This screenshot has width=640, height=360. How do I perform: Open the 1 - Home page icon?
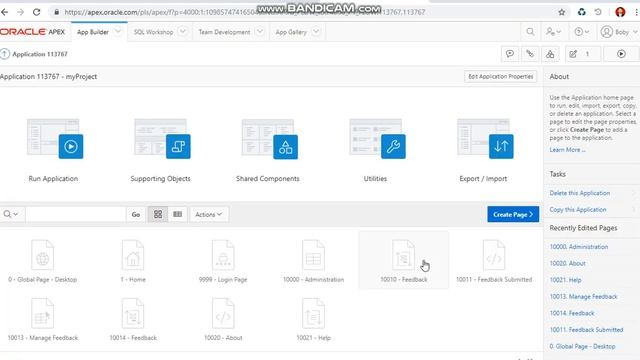(133, 255)
